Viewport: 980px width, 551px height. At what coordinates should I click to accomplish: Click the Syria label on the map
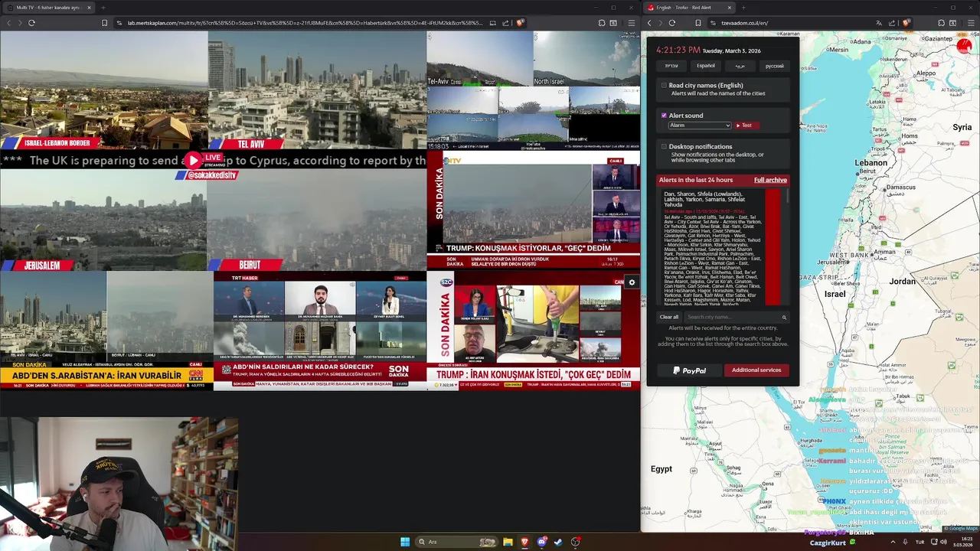(962, 127)
